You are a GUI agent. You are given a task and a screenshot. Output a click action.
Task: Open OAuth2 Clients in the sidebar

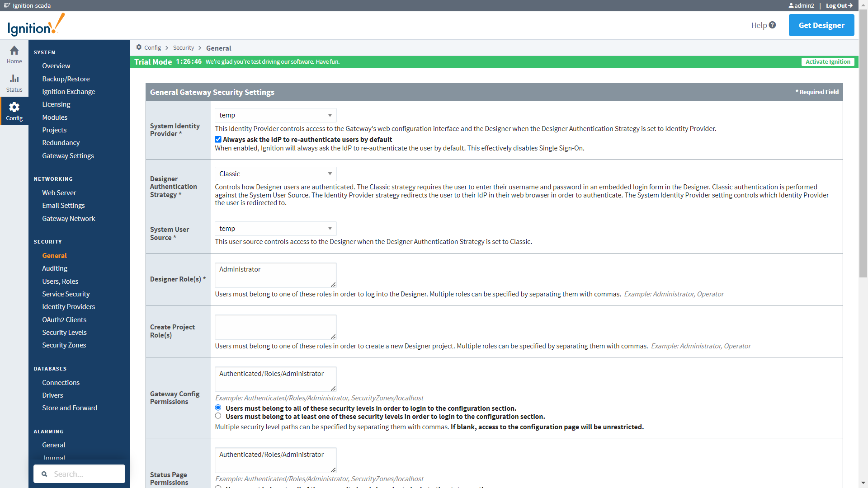[x=64, y=319]
